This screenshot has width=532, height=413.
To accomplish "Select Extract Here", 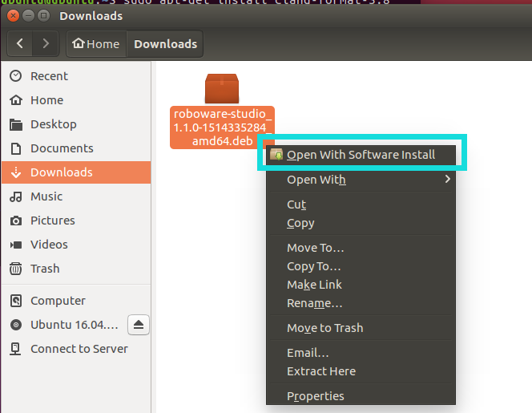I will (x=361, y=371).
